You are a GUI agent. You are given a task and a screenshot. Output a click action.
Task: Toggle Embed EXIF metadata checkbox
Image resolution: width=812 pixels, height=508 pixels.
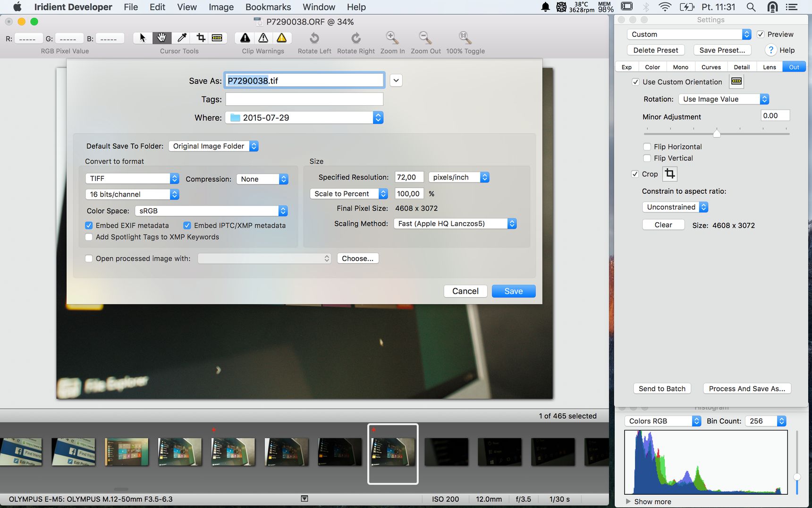(89, 225)
